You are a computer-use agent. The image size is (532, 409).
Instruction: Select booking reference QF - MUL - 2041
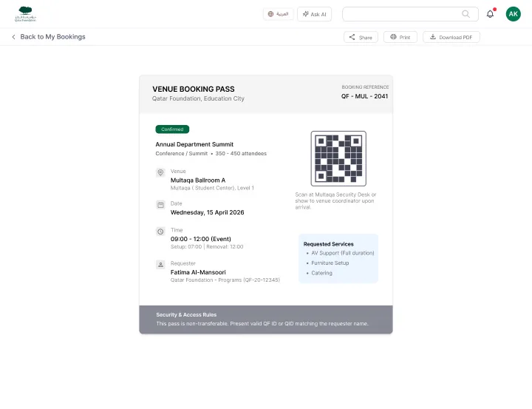point(365,96)
